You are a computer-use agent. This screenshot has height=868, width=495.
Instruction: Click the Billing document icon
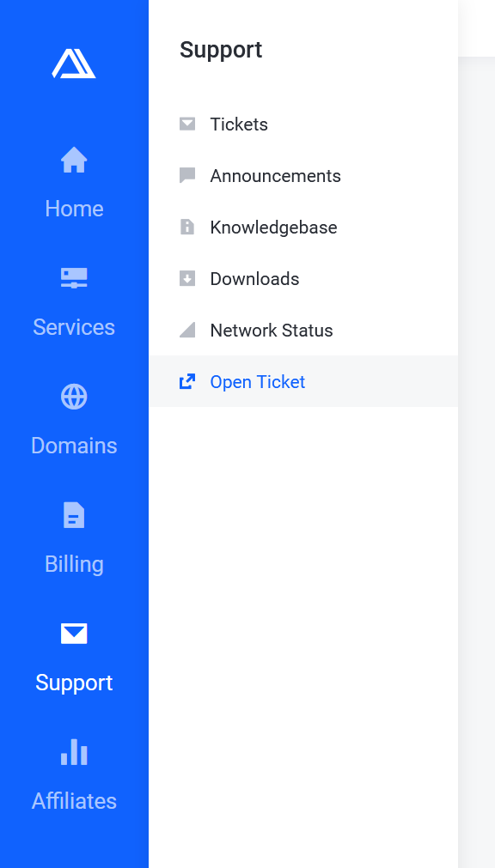(x=74, y=515)
